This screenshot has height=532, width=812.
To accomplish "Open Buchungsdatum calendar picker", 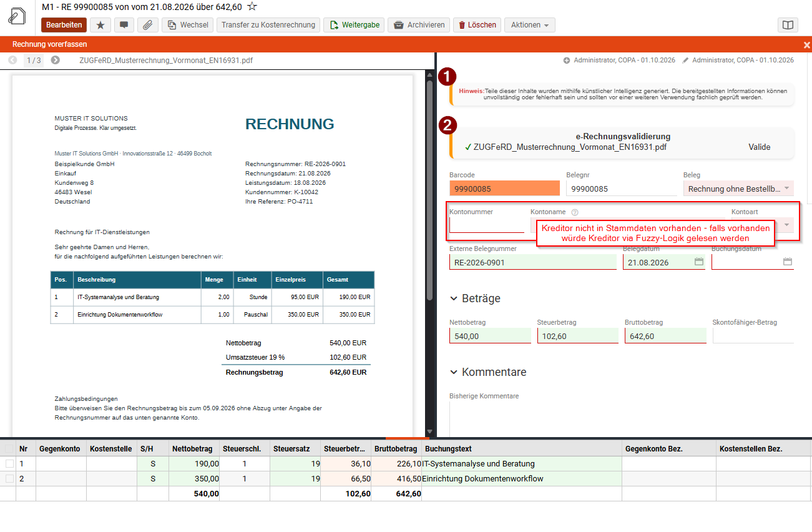I will tap(788, 262).
